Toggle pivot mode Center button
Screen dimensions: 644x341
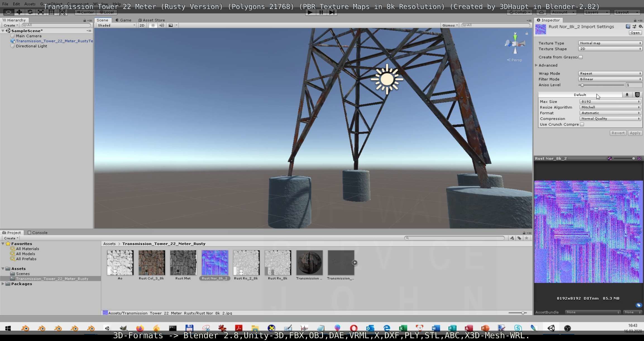pyautogui.click(x=85, y=12)
